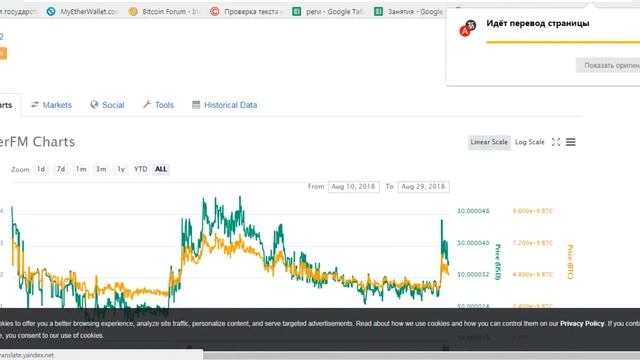Screen dimensions: 640x360
Task: Click the To date field Aug 29, 2018
Action: (x=423, y=187)
